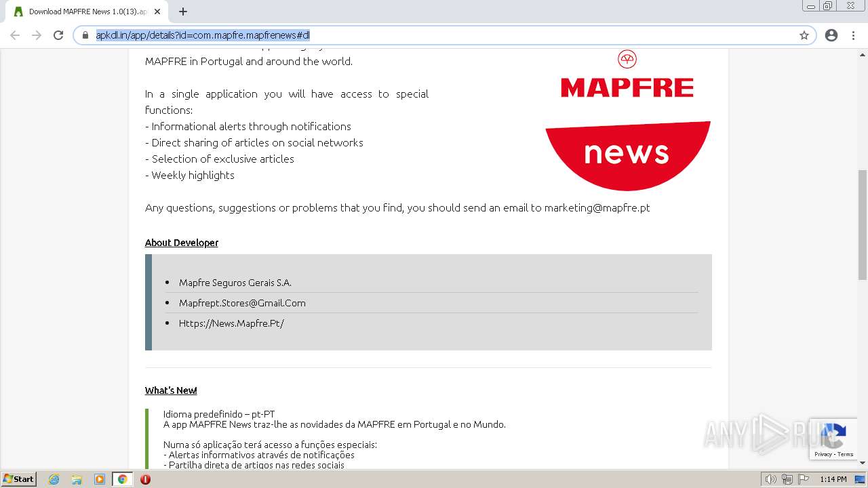The height and width of the screenshot is (488, 868).
Task: Click Informational alerts through notifications line
Action: pyautogui.click(x=248, y=126)
